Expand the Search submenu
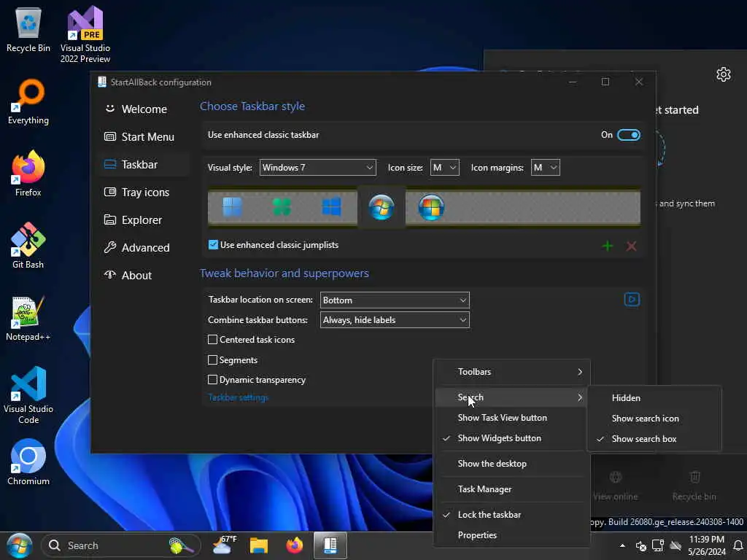 512,397
